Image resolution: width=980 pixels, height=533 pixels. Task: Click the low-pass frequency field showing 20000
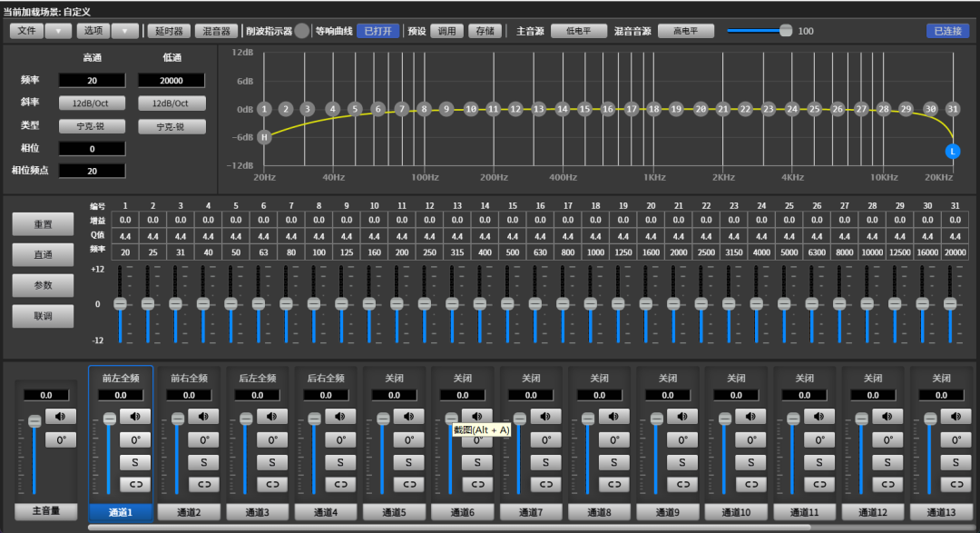[171, 80]
